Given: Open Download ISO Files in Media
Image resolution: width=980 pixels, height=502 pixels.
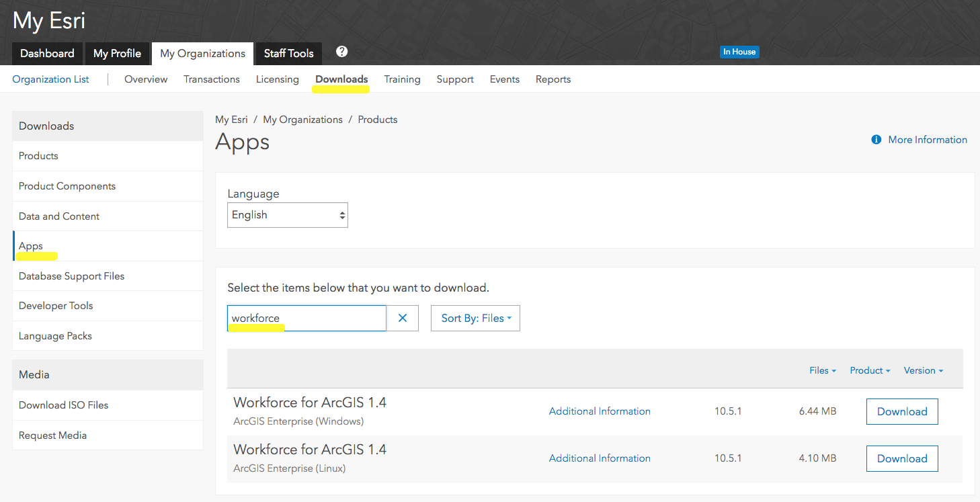Looking at the screenshot, I should 63,405.
